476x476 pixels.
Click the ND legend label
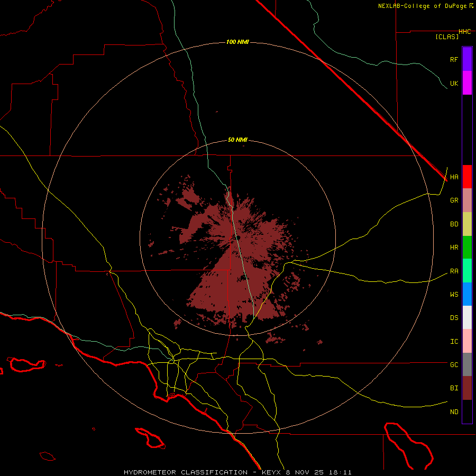pos(454,412)
